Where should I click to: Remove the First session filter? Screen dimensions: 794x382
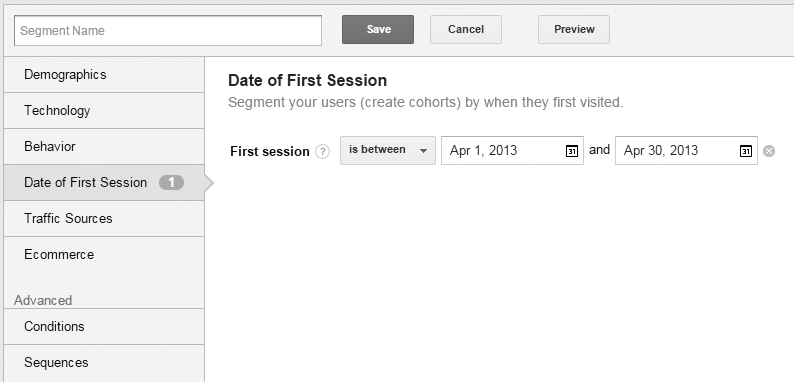pyautogui.click(x=769, y=151)
